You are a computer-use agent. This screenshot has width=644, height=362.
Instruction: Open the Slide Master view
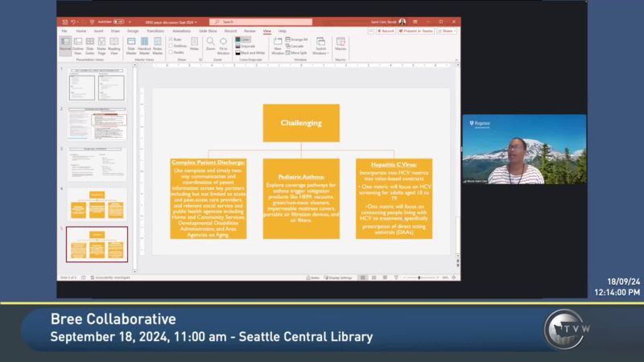(x=130, y=44)
